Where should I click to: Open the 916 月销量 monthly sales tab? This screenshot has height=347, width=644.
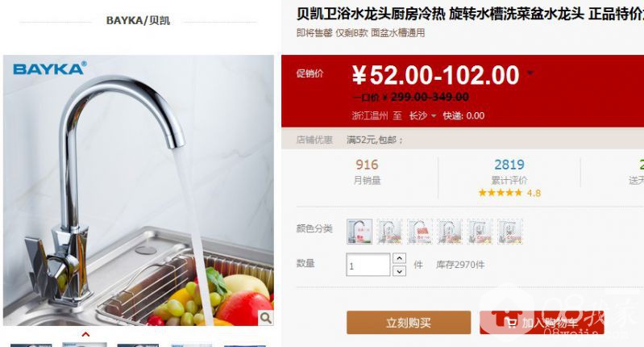click(x=367, y=171)
